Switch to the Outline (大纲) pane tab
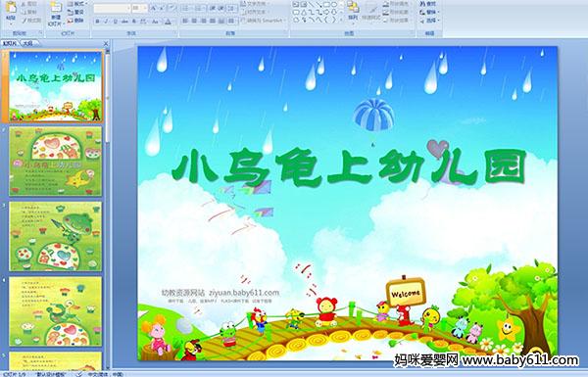 (27, 43)
